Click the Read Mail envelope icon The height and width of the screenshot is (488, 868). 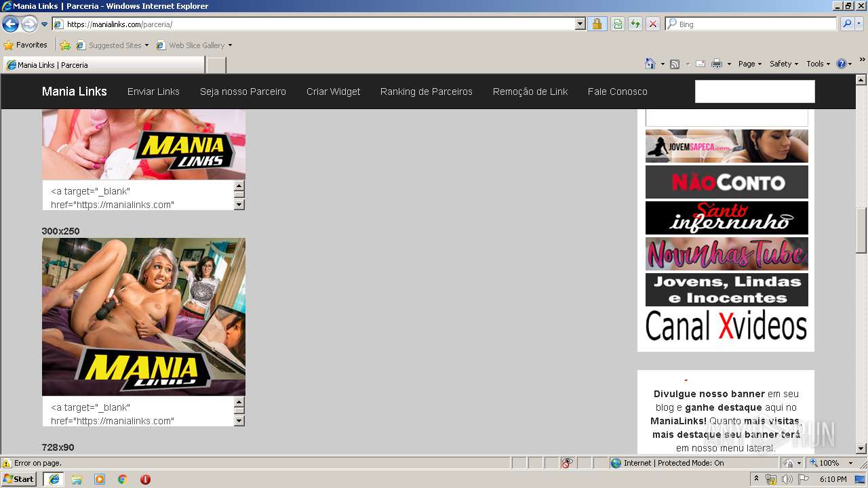coord(701,64)
